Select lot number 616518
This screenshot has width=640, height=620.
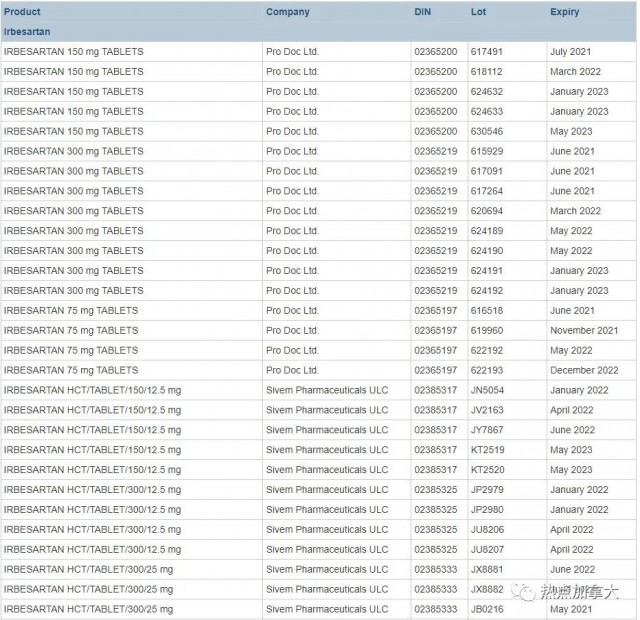tap(487, 311)
